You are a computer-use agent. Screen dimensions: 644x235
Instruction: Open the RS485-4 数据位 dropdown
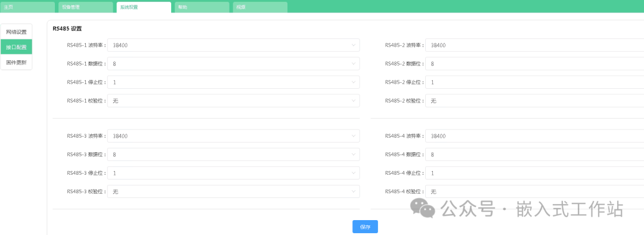click(x=535, y=154)
